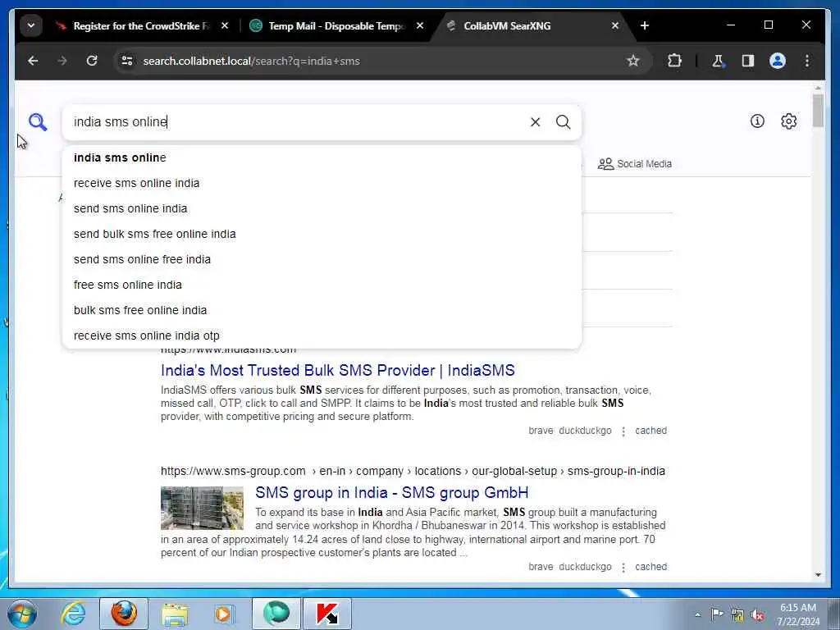This screenshot has height=630, width=840.
Task: Click the SMS group result thumbnail image
Action: [x=202, y=508]
